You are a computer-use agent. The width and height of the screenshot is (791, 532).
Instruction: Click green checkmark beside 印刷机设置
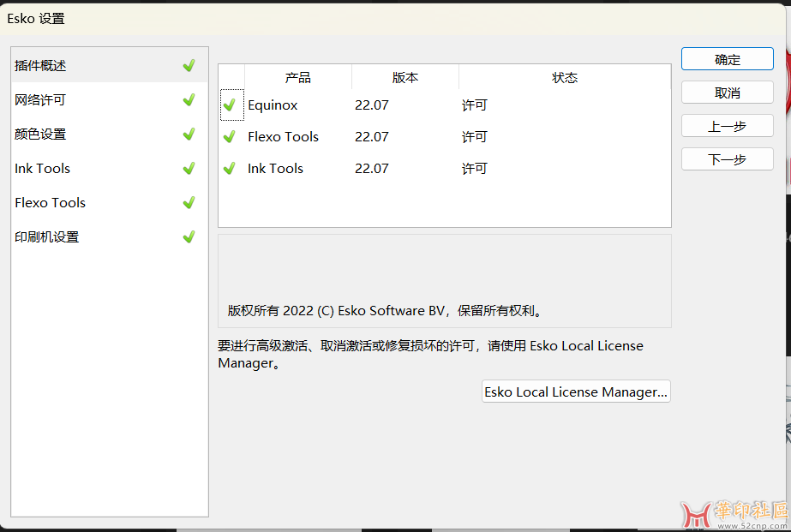pos(189,237)
